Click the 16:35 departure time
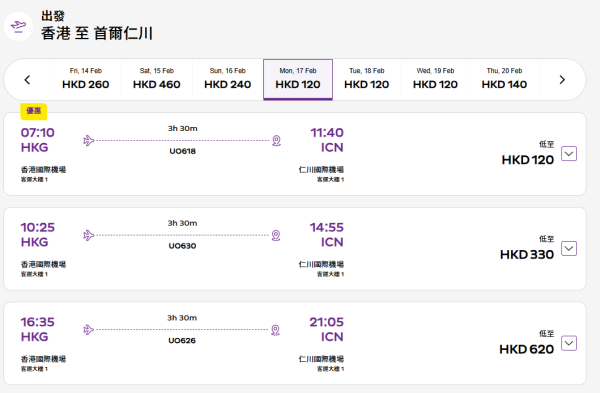The height and width of the screenshot is (393, 600). click(38, 322)
